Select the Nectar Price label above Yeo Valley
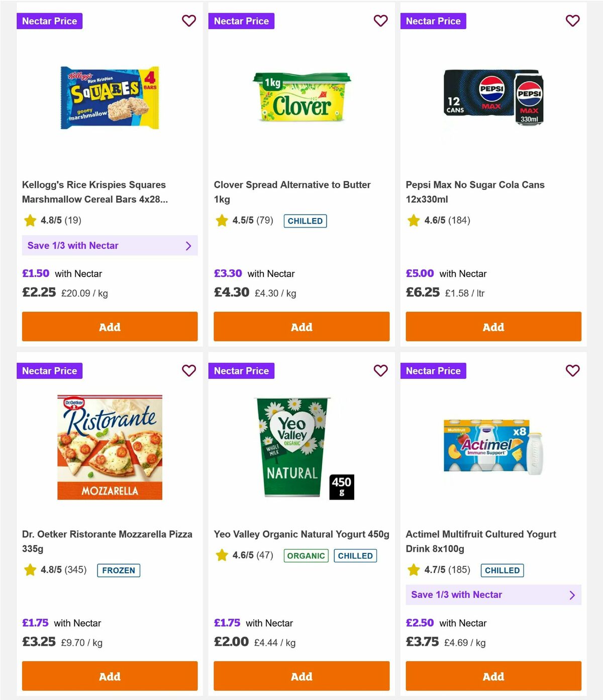This screenshot has width=603, height=700. click(x=242, y=371)
